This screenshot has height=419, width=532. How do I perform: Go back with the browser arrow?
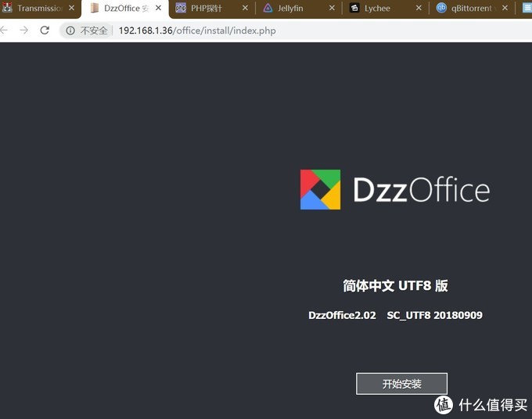[x=4, y=30]
